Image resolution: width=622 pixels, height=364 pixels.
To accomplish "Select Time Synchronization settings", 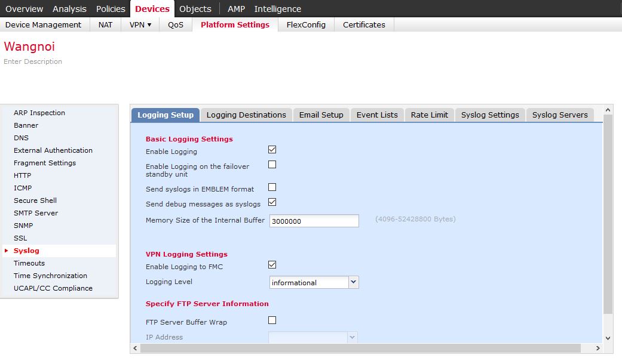I will click(50, 276).
